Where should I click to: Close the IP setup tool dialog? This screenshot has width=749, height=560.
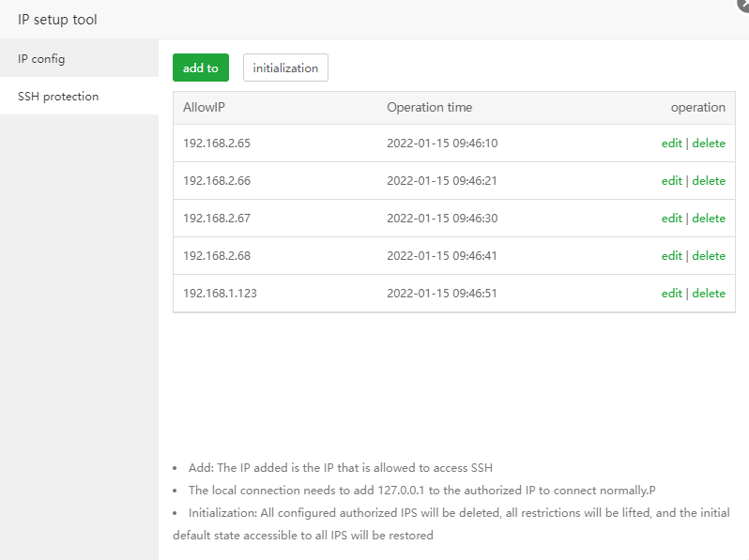[744, 4]
